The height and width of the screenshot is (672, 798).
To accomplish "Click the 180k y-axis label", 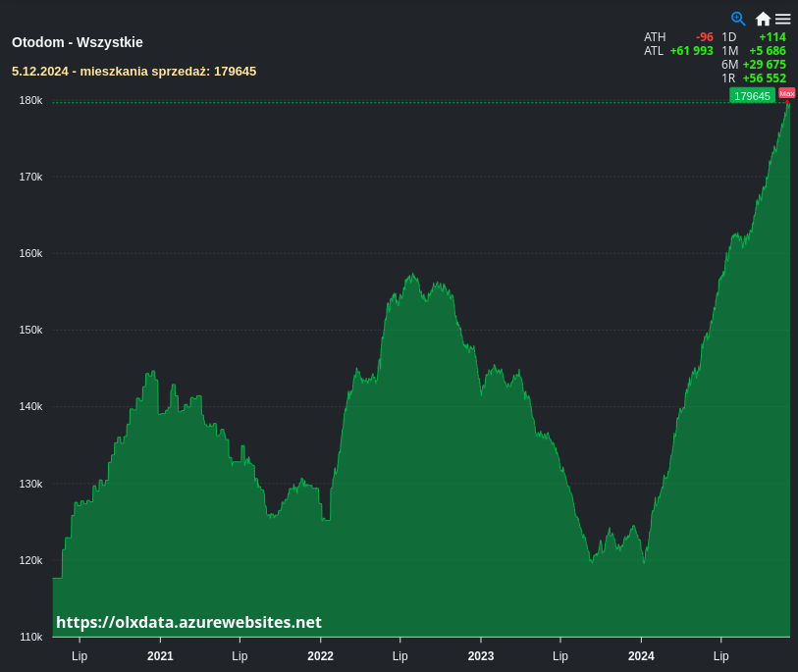I will pos(30,100).
